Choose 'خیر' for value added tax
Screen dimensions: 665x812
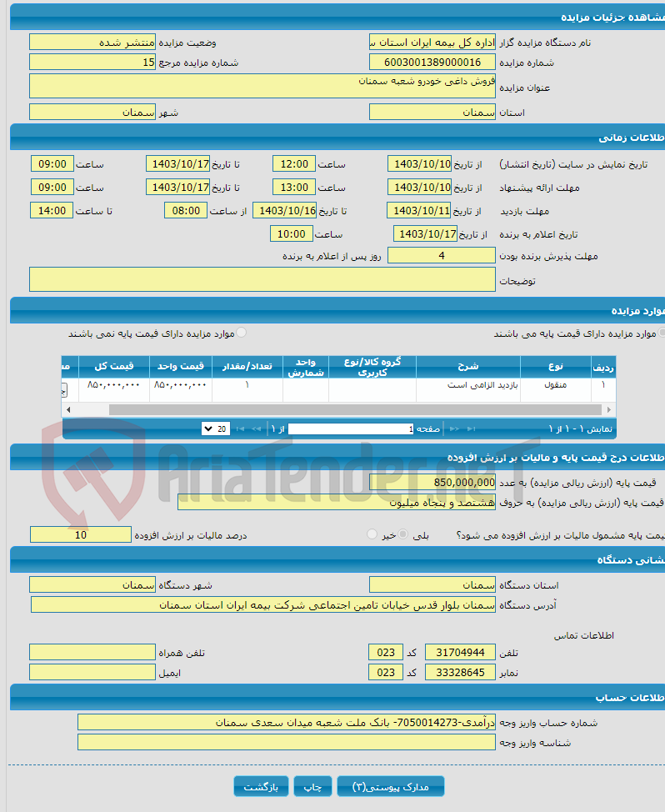[x=372, y=534]
